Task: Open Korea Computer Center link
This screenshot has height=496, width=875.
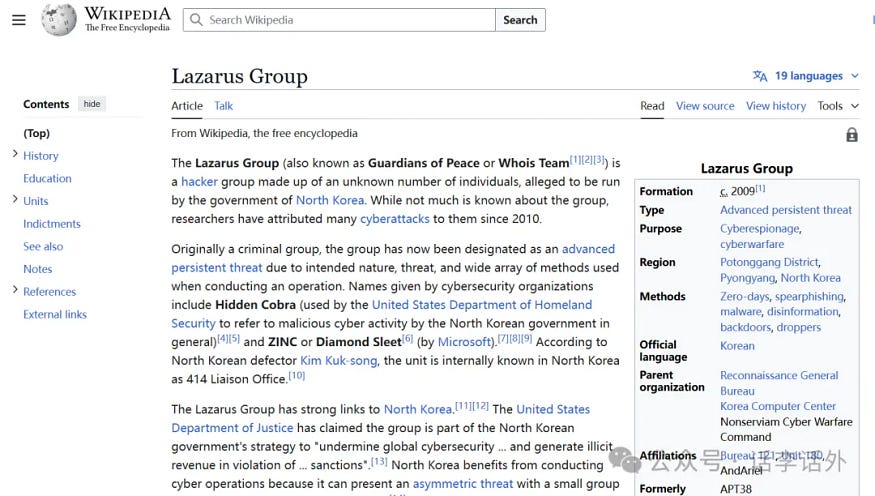Action: pos(778,406)
